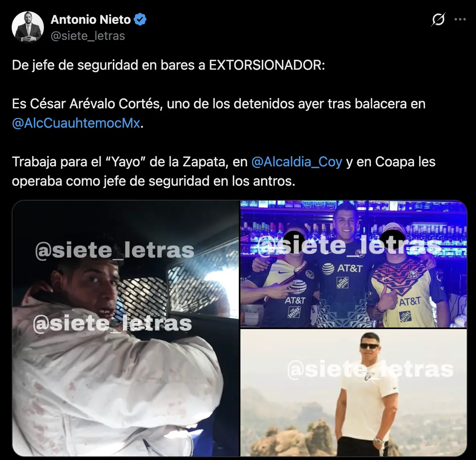Click the sunglasses of the man in white
The height and width of the screenshot is (460, 476).
click(369, 346)
